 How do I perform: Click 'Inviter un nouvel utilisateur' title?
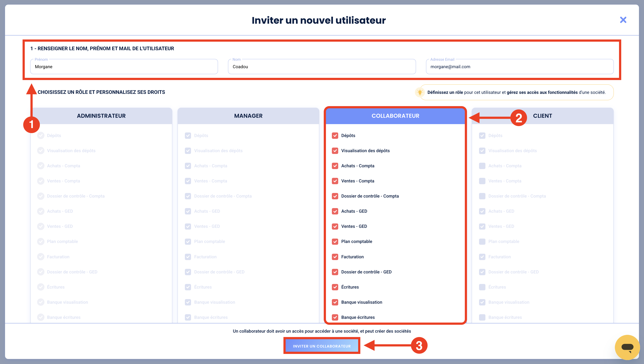[318, 20]
